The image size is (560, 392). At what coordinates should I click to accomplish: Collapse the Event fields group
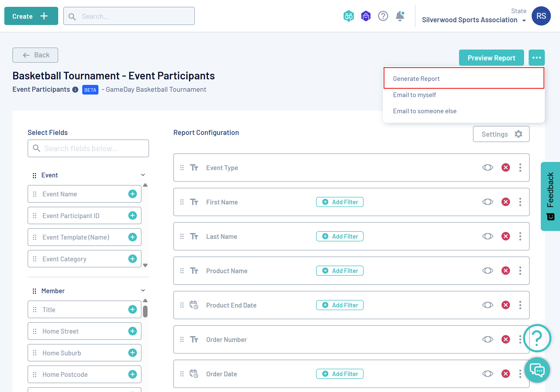(x=143, y=175)
